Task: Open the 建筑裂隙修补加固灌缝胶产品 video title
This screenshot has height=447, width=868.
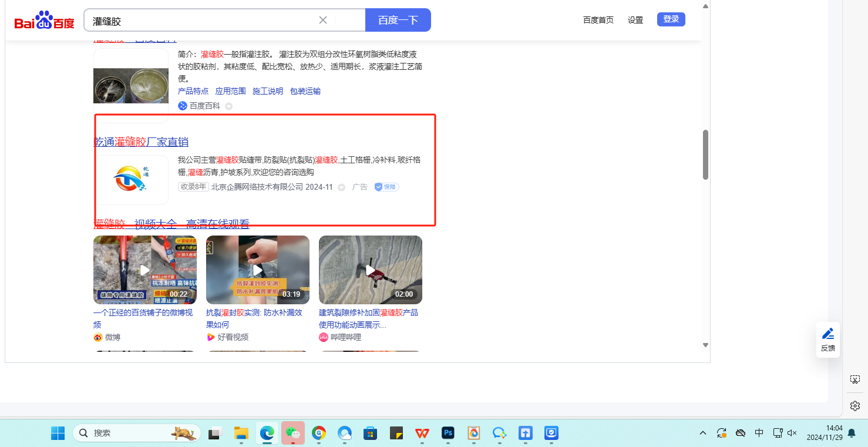Action: tap(369, 318)
